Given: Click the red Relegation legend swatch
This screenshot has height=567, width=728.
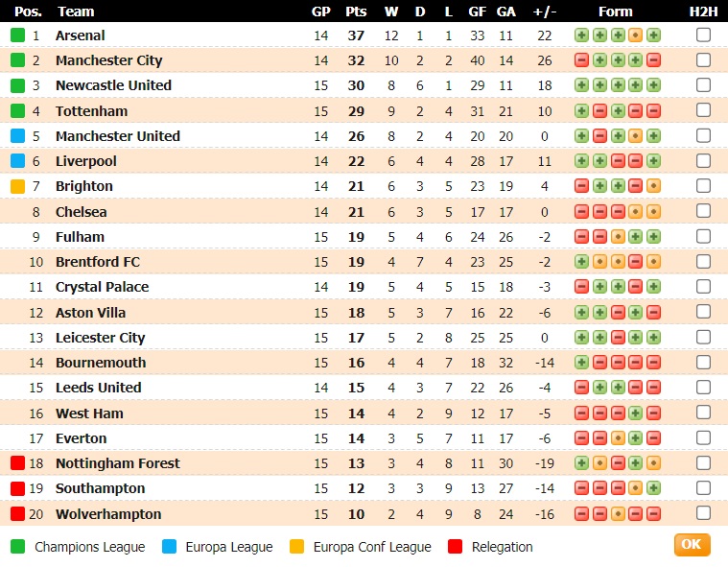Looking at the screenshot, I should [455, 547].
